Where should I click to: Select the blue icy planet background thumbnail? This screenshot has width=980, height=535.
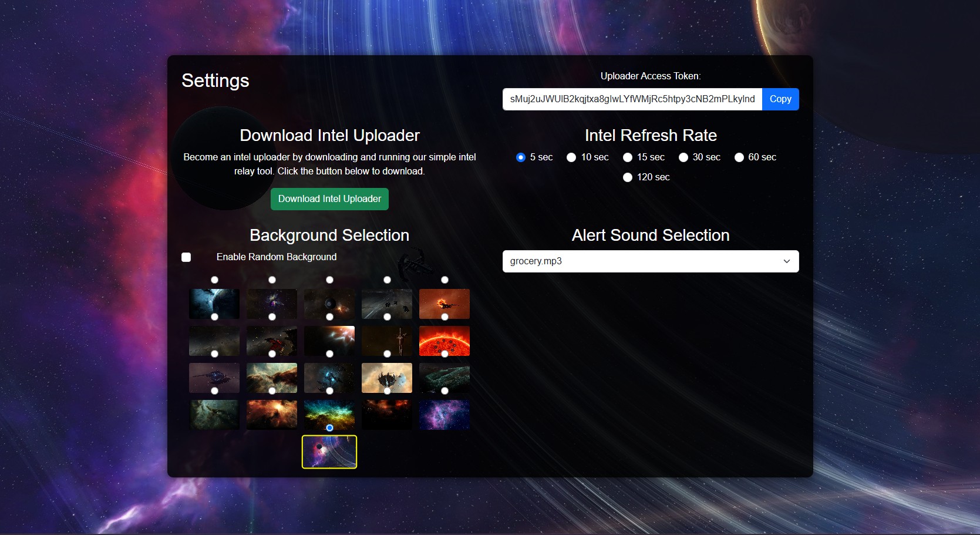click(x=214, y=304)
